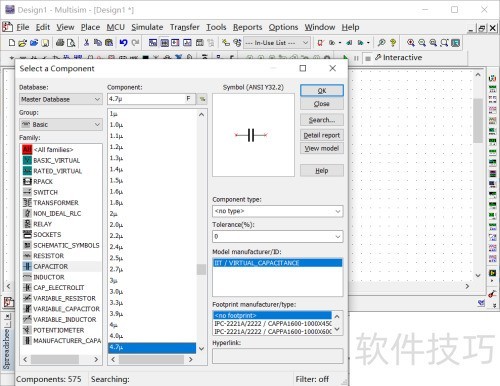Click the Cut scissors icon
The height and width of the screenshot is (386, 500).
click(x=86, y=43)
